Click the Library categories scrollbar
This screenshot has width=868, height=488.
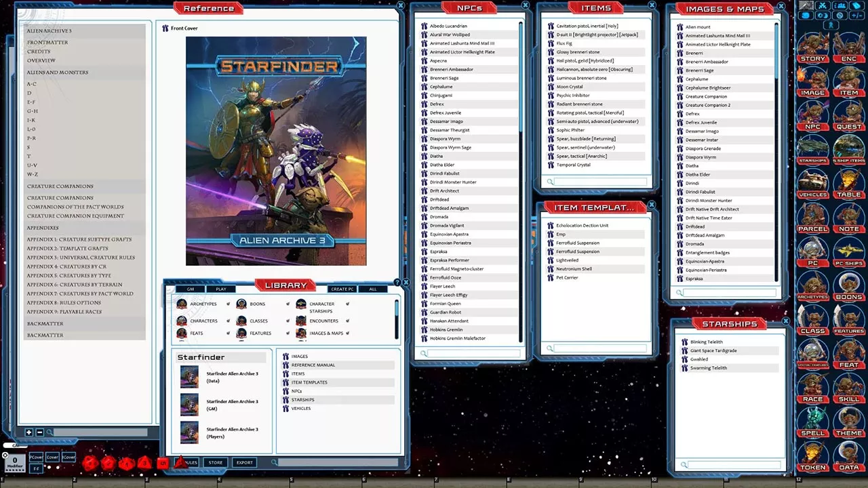397,319
